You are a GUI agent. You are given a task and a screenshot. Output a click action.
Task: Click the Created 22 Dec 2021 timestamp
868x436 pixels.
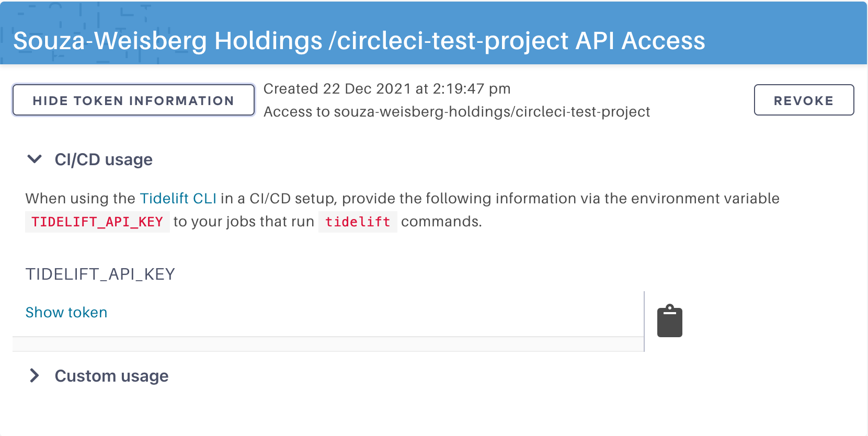[387, 89]
